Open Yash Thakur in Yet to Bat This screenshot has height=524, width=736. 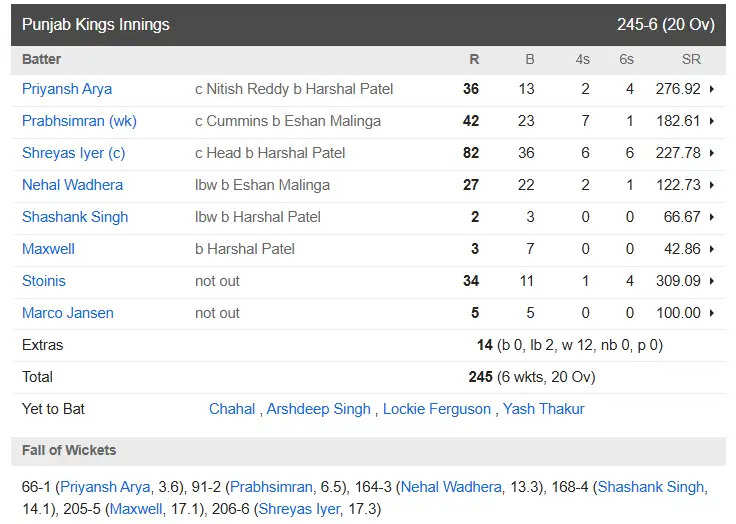click(x=544, y=409)
